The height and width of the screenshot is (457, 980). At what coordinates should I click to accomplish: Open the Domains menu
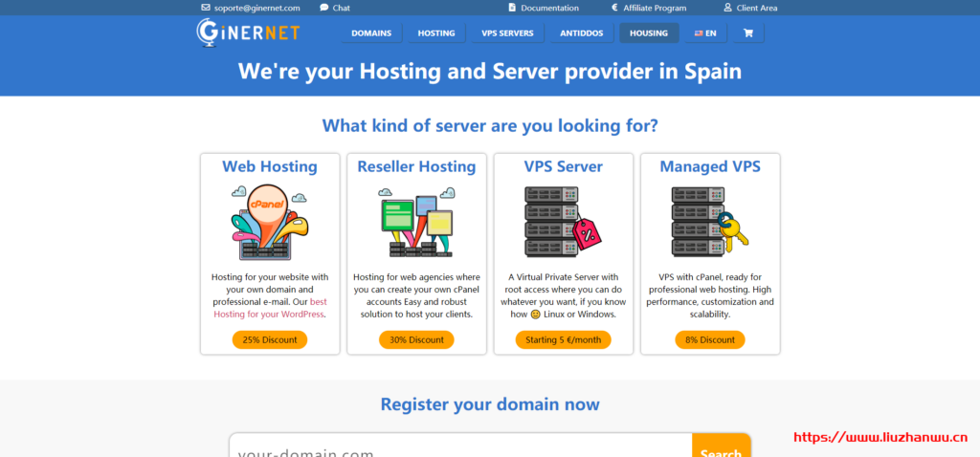click(371, 33)
